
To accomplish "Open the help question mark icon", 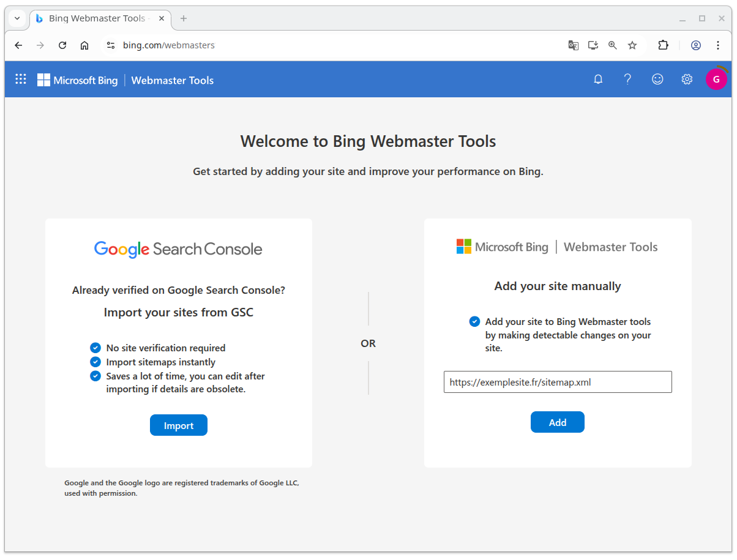I will [x=627, y=79].
